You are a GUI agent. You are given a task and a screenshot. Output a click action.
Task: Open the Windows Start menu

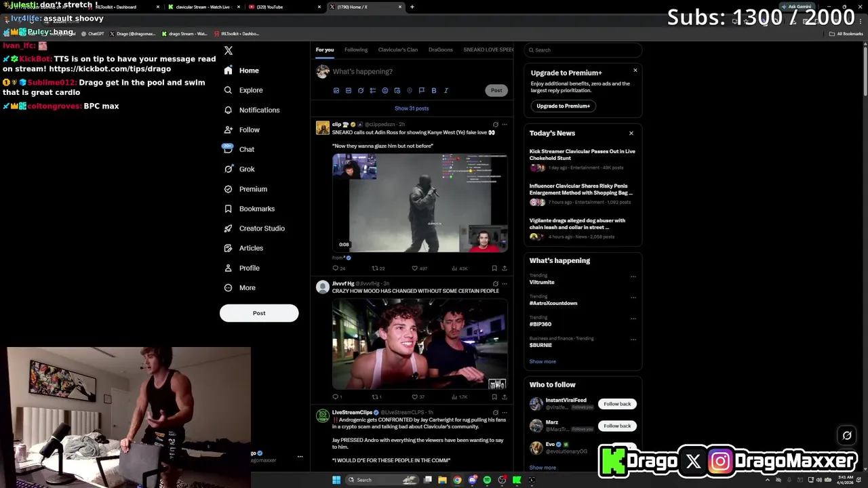336,480
